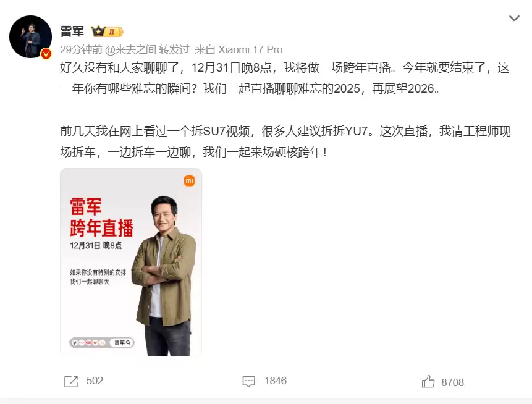Click the 雷军 search pill on poster
Screen dimensions: 532x404
[122, 343]
